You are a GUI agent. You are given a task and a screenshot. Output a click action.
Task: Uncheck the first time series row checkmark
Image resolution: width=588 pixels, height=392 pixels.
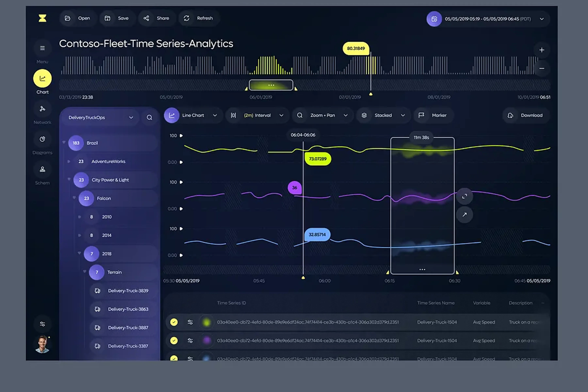[174, 322]
